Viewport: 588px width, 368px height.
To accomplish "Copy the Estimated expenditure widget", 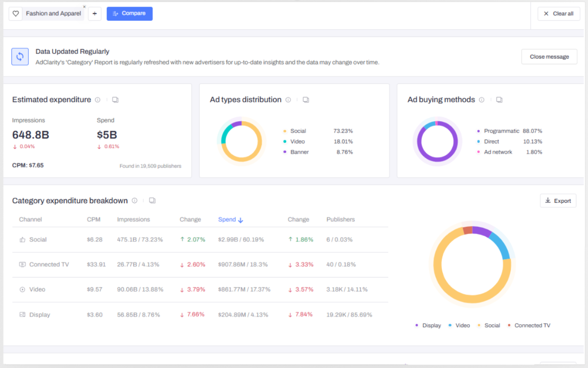I will 115,100.
